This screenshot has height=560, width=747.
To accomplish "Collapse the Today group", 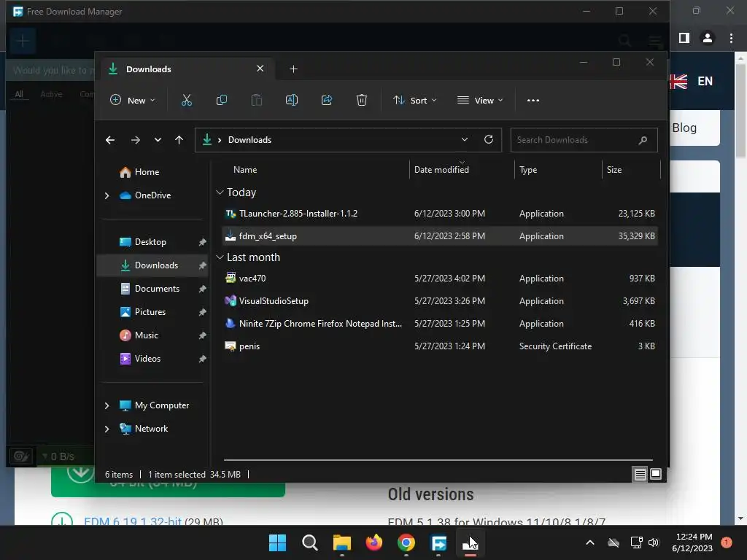I will click(220, 192).
